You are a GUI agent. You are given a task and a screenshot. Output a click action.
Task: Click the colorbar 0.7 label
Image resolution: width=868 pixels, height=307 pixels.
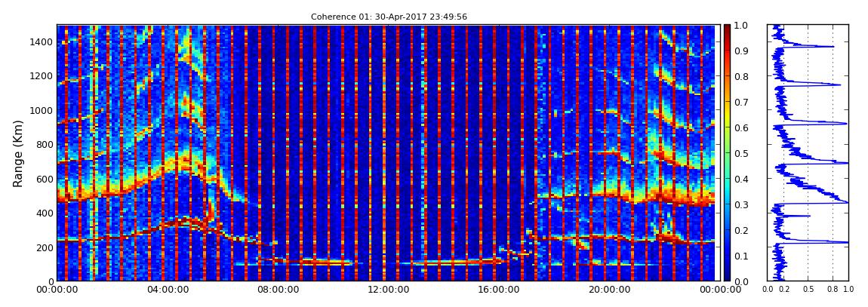pyautogui.click(x=740, y=103)
